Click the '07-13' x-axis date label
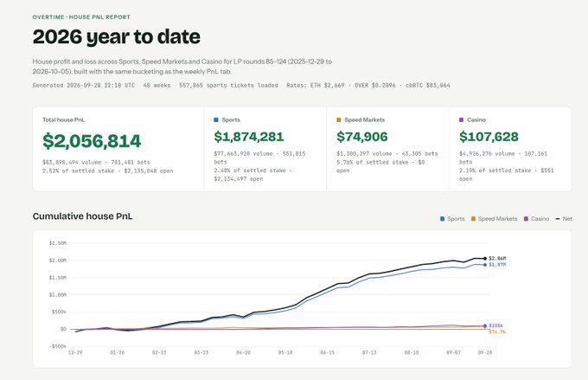This screenshot has height=380, width=588. [x=369, y=352]
